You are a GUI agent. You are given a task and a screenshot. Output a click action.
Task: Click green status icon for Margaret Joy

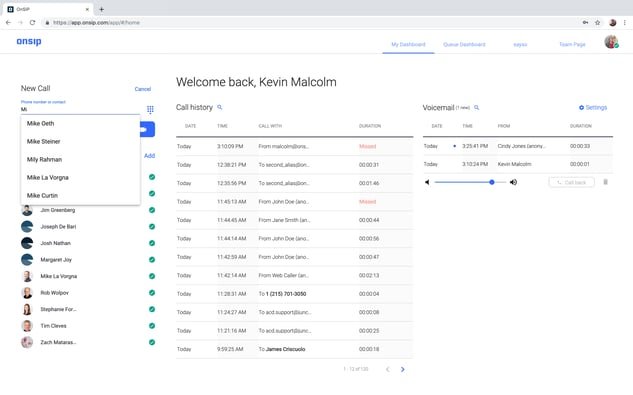tap(152, 260)
